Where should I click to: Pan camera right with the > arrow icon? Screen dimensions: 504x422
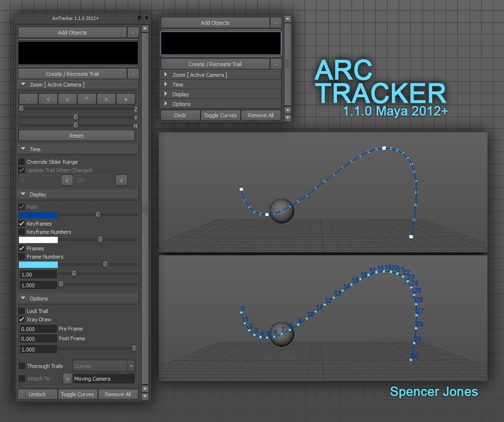[106, 99]
